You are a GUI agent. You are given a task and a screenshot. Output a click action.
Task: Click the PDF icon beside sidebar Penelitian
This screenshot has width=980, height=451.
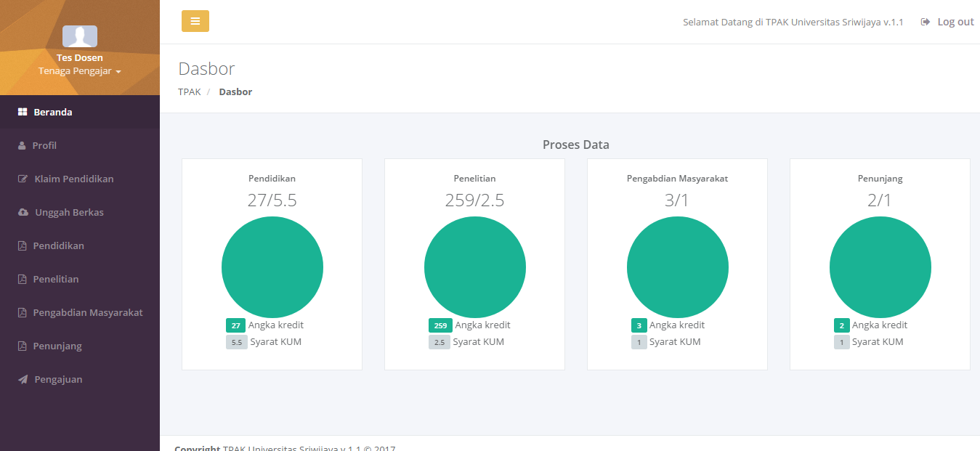22,279
